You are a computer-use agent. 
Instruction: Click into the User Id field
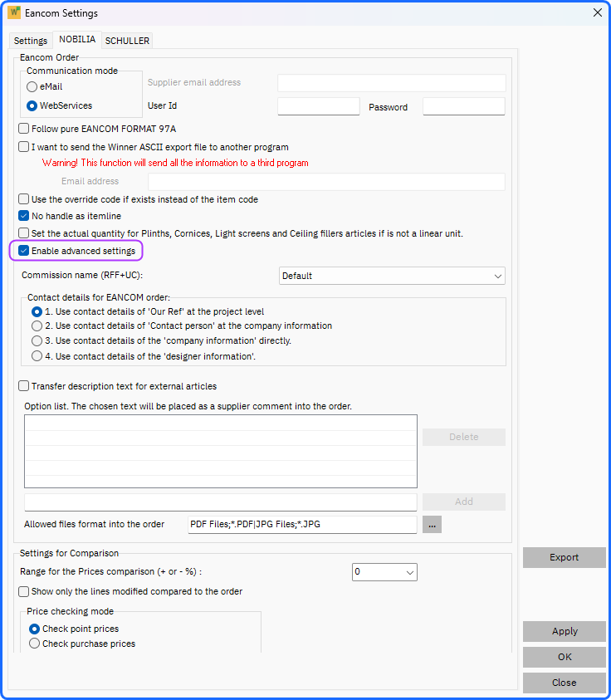tap(318, 106)
